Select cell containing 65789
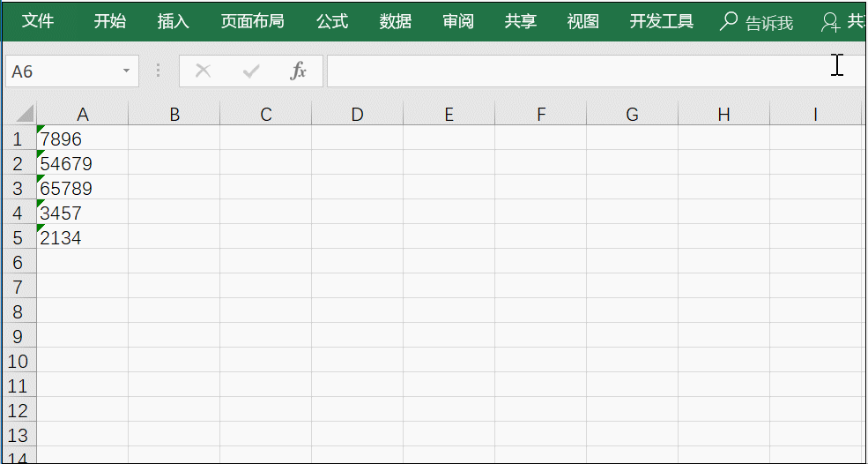The width and height of the screenshot is (868, 464). pos(83,188)
